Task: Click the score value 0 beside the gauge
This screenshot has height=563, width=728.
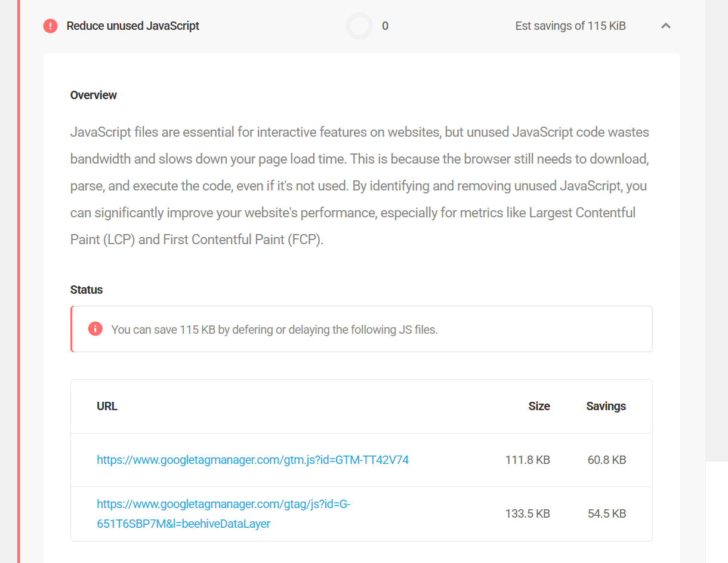Action: click(385, 26)
